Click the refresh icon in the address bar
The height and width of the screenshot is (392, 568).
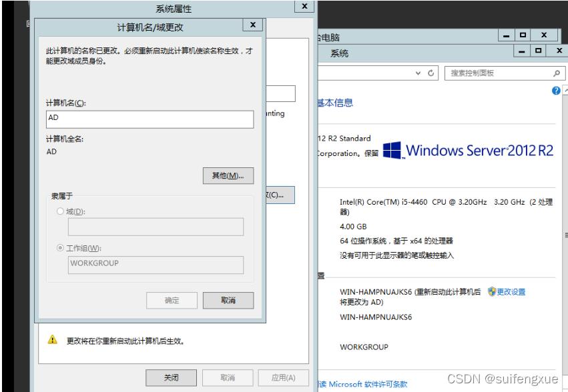(430, 73)
